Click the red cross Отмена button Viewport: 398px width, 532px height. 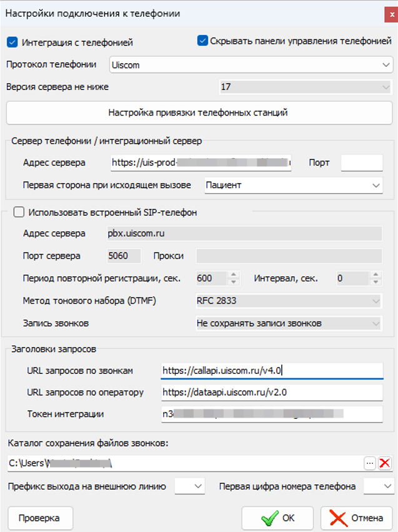[x=357, y=518]
